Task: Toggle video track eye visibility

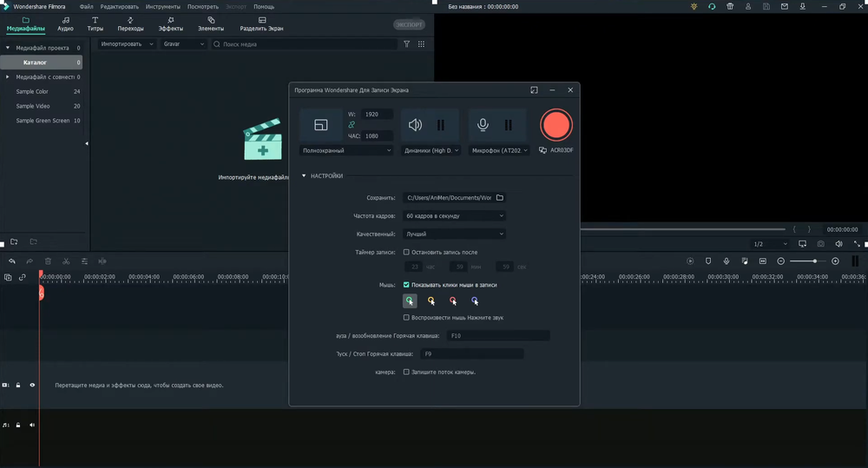Action: [32, 385]
